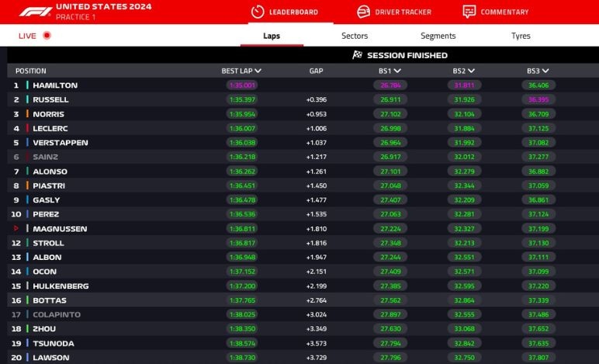The height and width of the screenshot is (364, 599).
Task: Click the Leaderboard stopwatch icon
Action: [258, 12]
